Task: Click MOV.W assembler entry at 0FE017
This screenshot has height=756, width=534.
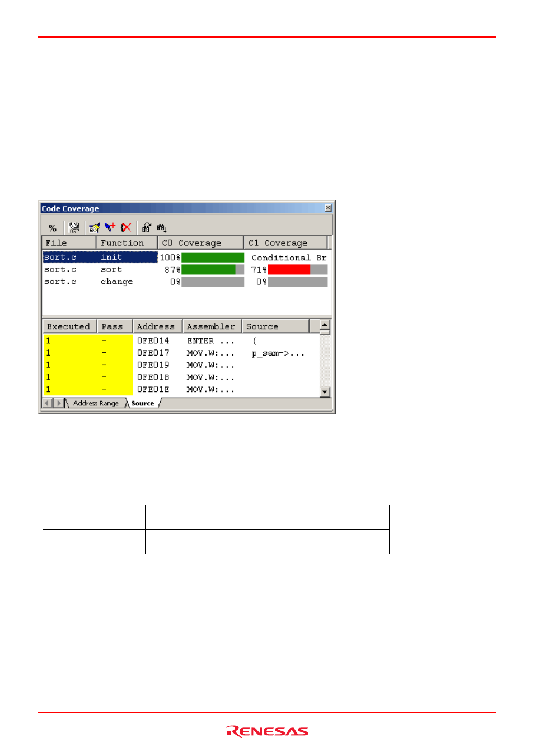Action: point(210,353)
